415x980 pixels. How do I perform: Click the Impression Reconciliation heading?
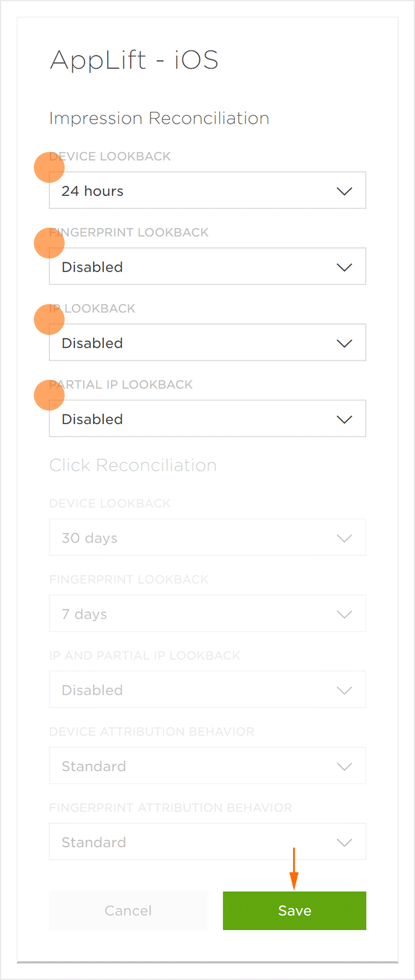click(x=159, y=118)
